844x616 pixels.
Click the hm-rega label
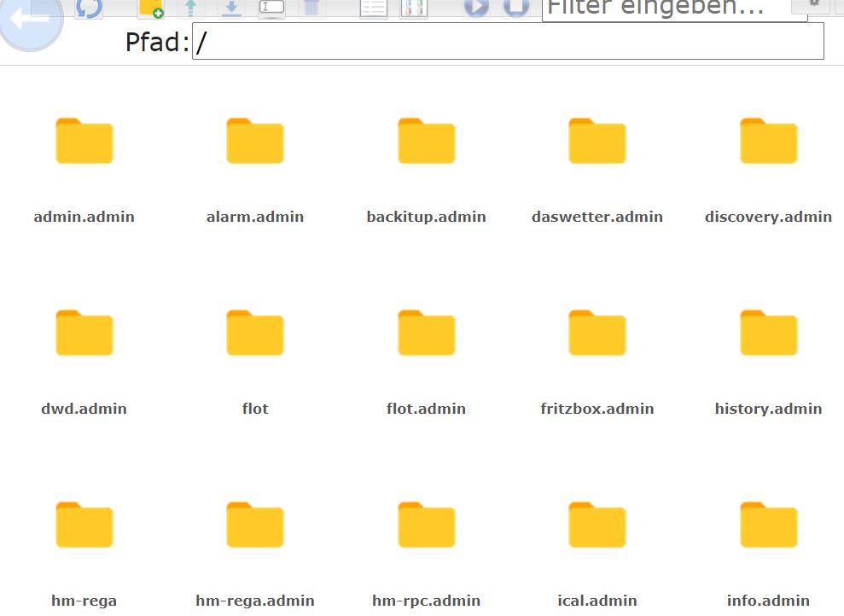[x=84, y=601]
